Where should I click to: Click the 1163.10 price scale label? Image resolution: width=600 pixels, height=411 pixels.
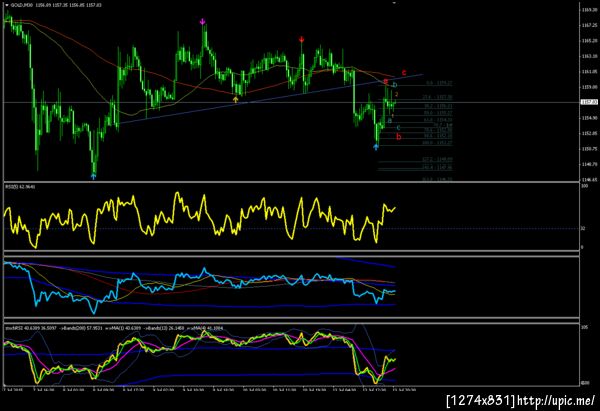point(589,56)
